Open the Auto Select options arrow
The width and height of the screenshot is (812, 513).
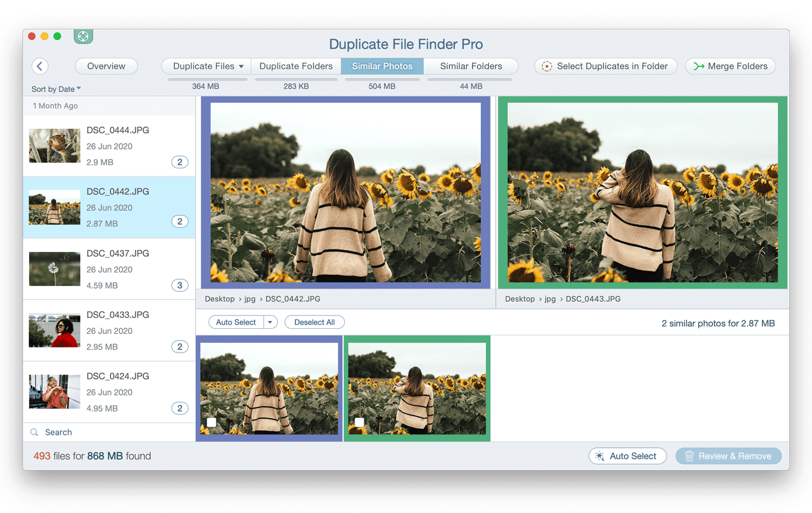point(270,322)
